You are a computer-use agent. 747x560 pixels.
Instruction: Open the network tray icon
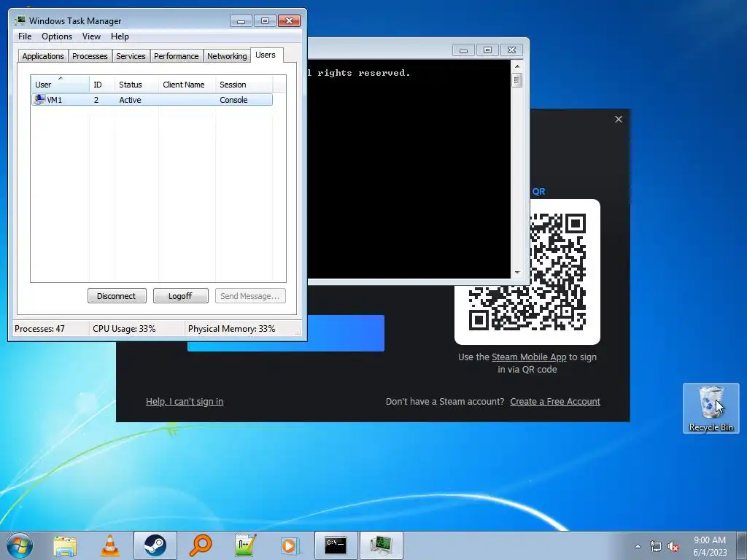click(x=656, y=546)
